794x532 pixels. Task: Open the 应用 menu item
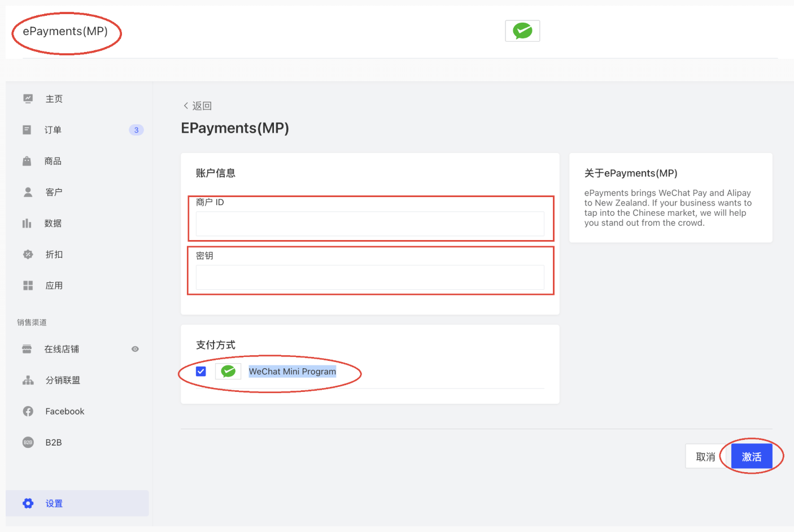pos(54,285)
